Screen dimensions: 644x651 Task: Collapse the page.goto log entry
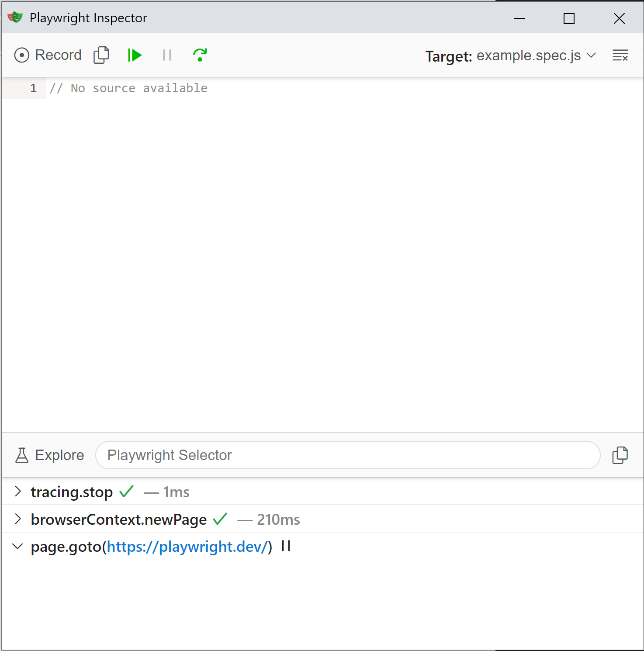tap(18, 547)
